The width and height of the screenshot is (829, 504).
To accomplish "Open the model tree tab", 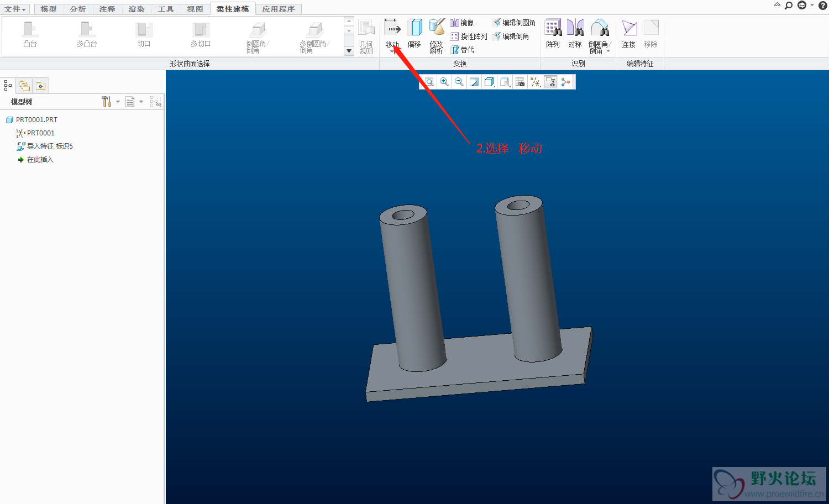I will tap(8, 86).
